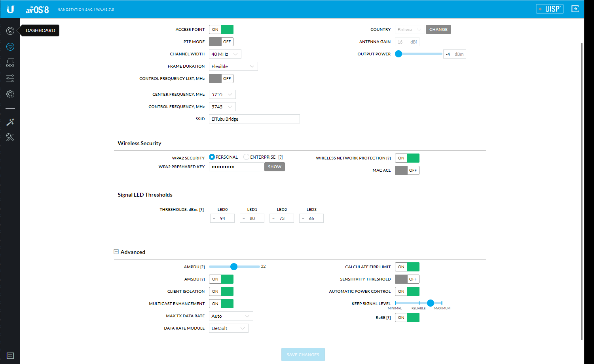Open the Max TX Data Rate dropdown

click(x=231, y=316)
